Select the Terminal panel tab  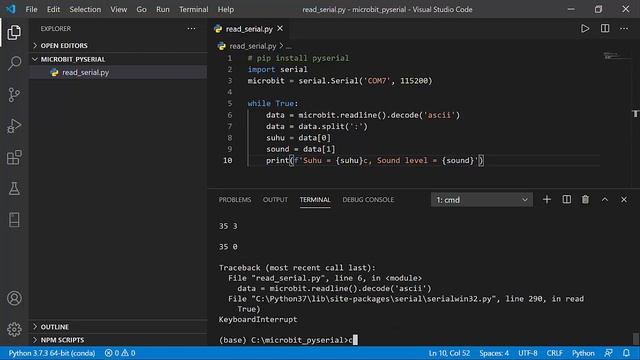coord(315,200)
